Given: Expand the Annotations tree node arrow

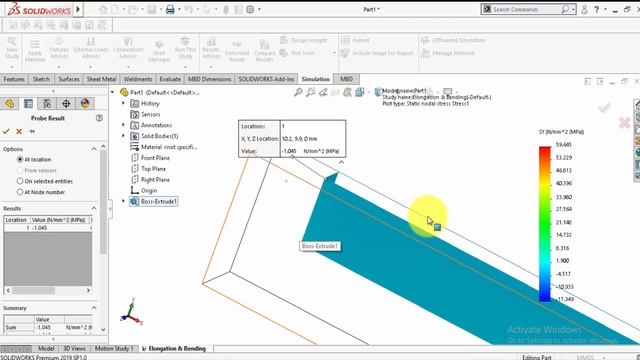Looking at the screenshot, I should click(x=123, y=125).
